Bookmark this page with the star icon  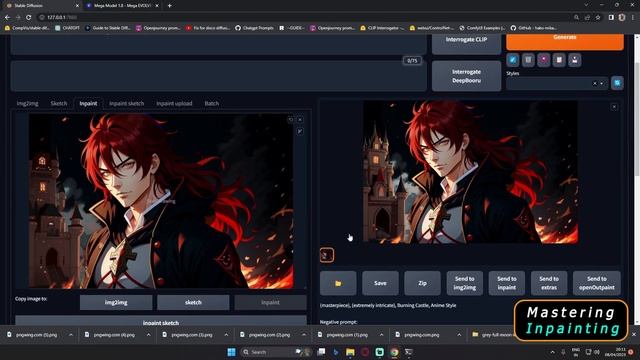598,17
